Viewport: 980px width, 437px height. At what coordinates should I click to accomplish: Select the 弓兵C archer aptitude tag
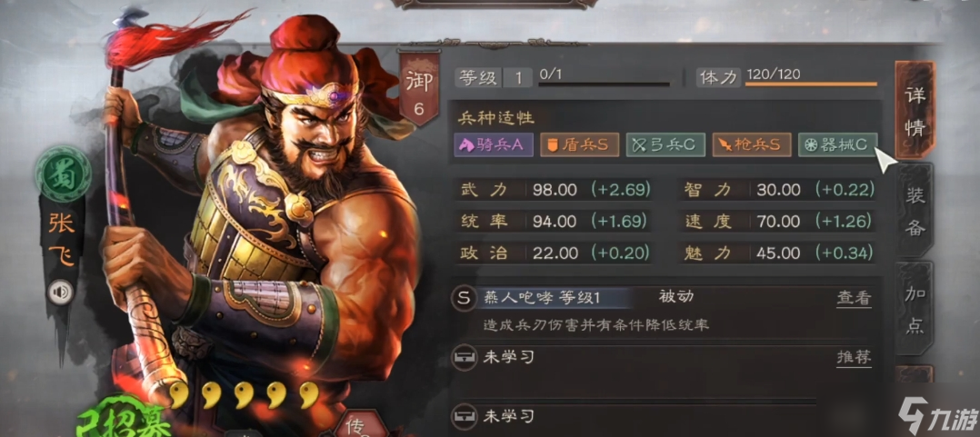pyautogui.click(x=665, y=144)
